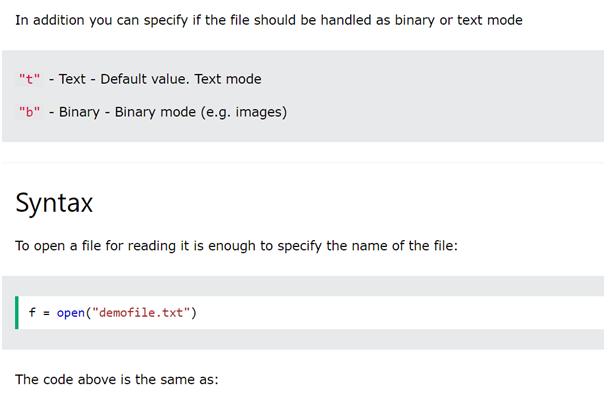Click the red "t" mode code literal
This screenshot has width=606, height=406.
pyautogui.click(x=28, y=79)
